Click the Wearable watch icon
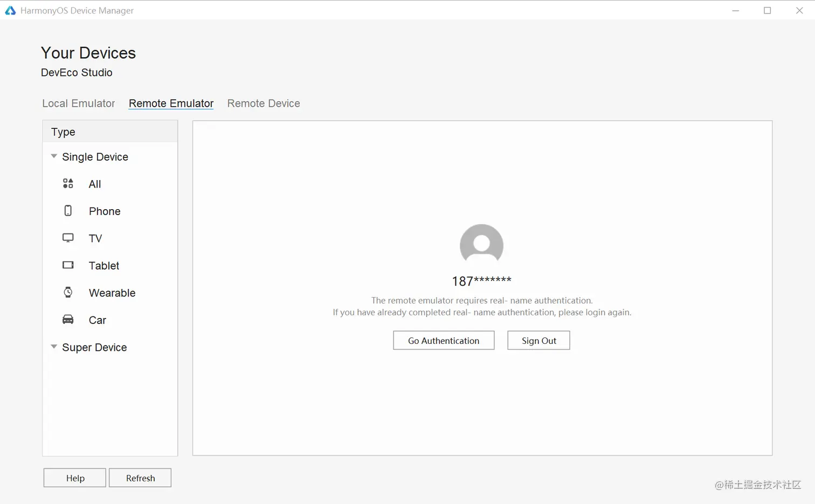Screen dimensions: 815x504 coord(68,292)
